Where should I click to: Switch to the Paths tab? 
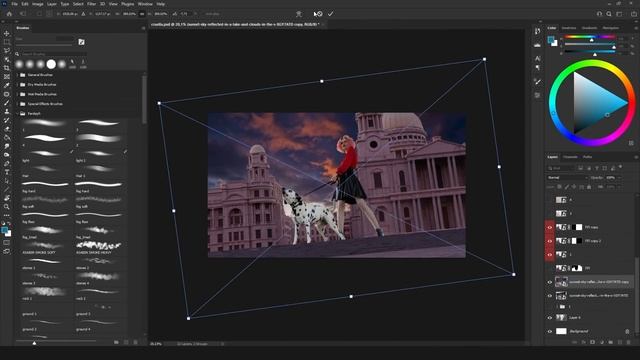pos(587,157)
